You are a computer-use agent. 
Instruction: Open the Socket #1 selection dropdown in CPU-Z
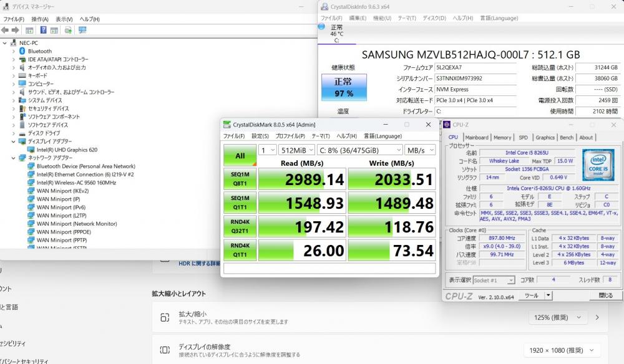coord(494,280)
